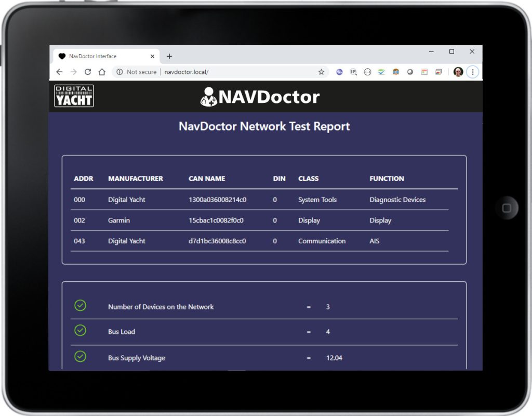Go to the browser home page

(x=102, y=72)
